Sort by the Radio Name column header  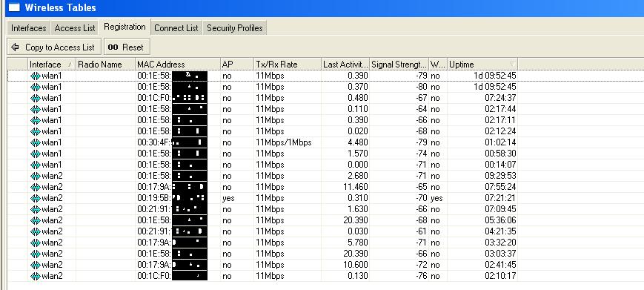click(x=105, y=65)
